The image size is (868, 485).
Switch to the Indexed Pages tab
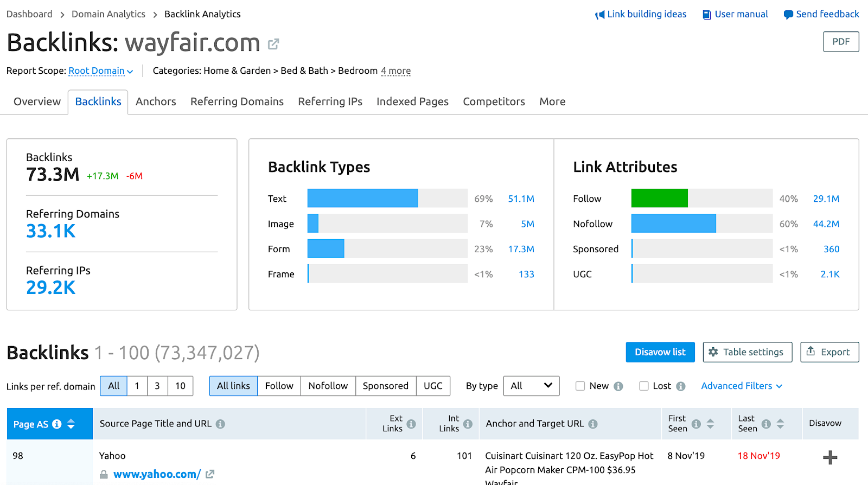[412, 101]
